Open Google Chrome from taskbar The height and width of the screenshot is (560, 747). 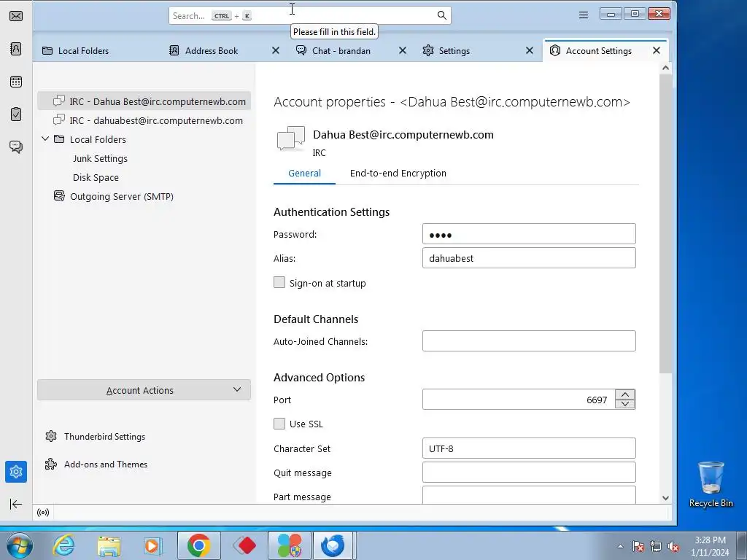pos(198,545)
